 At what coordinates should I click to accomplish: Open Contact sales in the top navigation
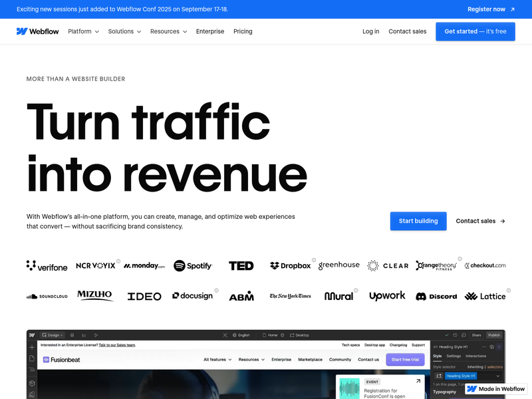408,31
